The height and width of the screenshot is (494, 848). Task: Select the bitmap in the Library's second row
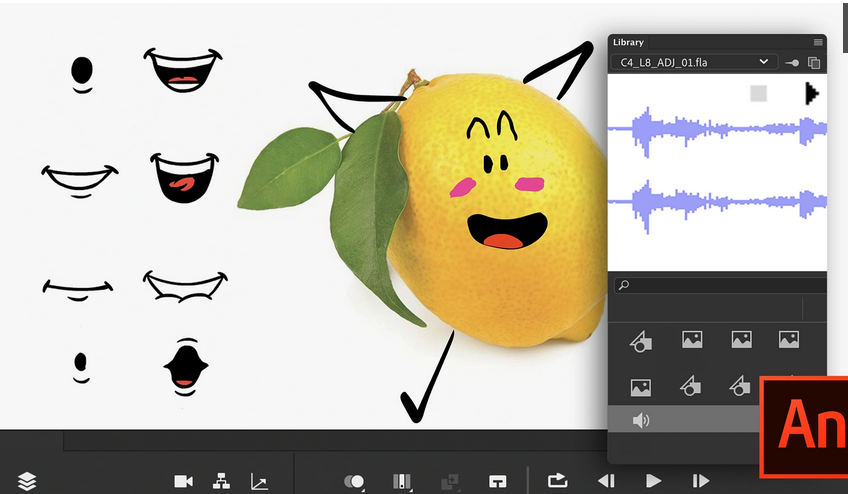coord(640,387)
